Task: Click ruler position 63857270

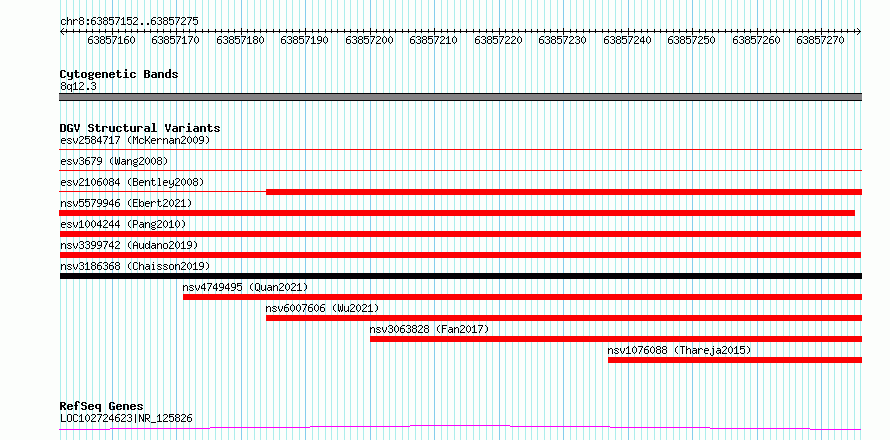Action: (x=820, y=41)
